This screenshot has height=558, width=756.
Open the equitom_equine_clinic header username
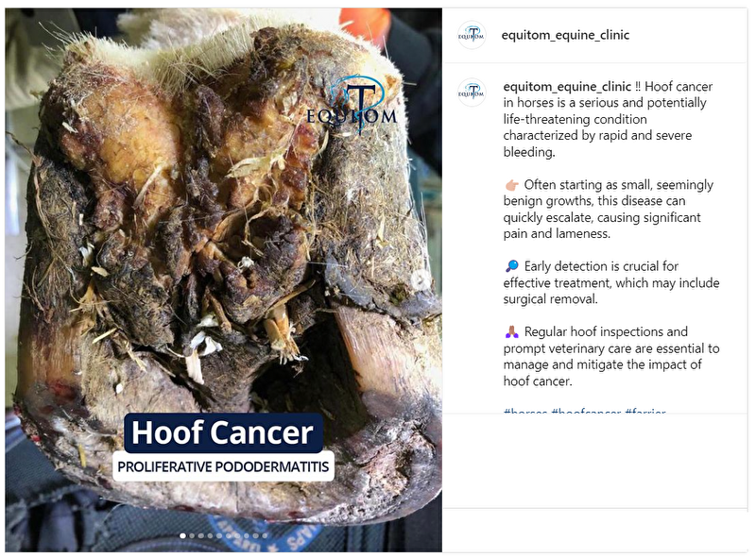pyautogui.click(x=565, y=35)
